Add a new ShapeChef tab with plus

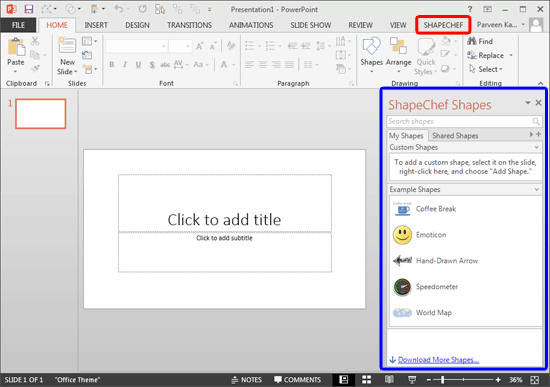[x=538, y=134]
